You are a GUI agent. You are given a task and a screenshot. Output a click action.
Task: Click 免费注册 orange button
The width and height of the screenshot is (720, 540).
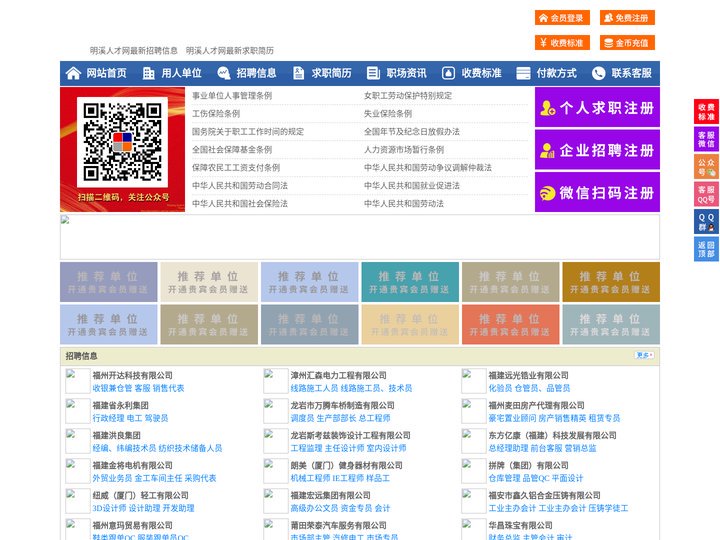point(627,18)
